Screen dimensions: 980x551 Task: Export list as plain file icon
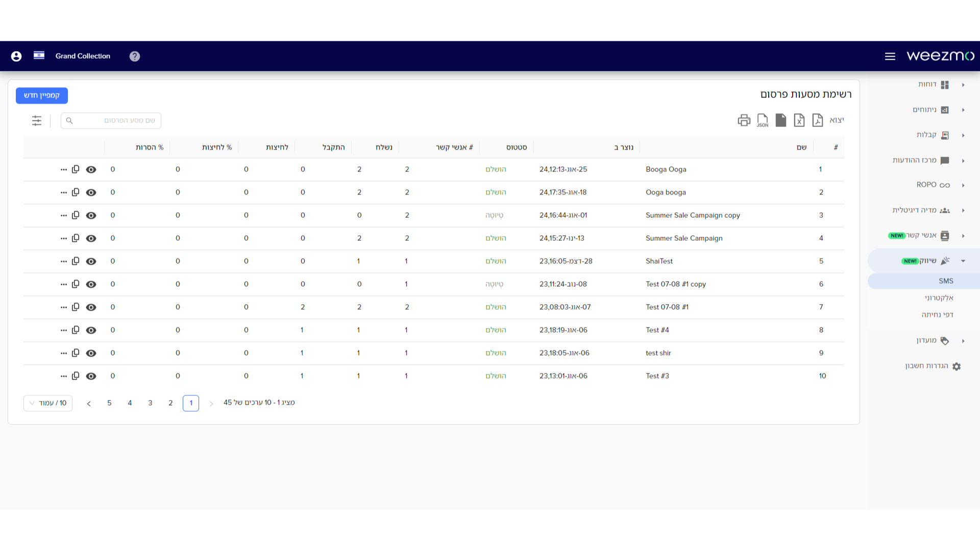click(781, 120)
